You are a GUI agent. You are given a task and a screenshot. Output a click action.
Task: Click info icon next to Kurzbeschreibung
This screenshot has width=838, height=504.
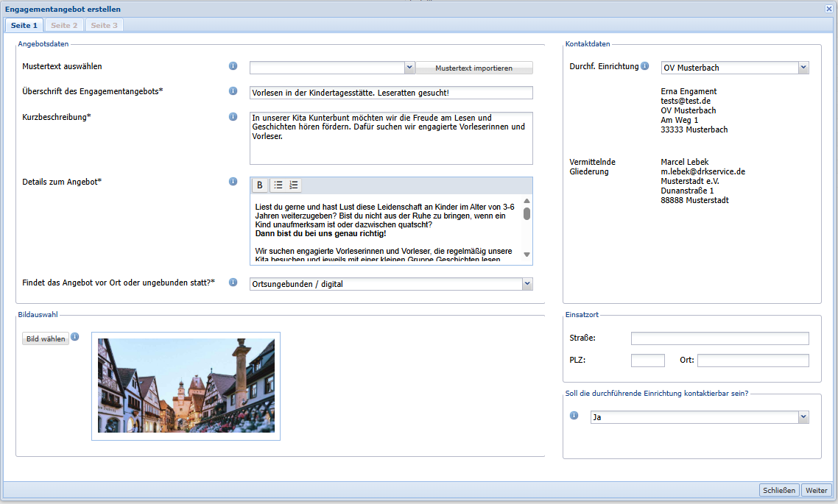pyautogui.click(x=233, y=117)
